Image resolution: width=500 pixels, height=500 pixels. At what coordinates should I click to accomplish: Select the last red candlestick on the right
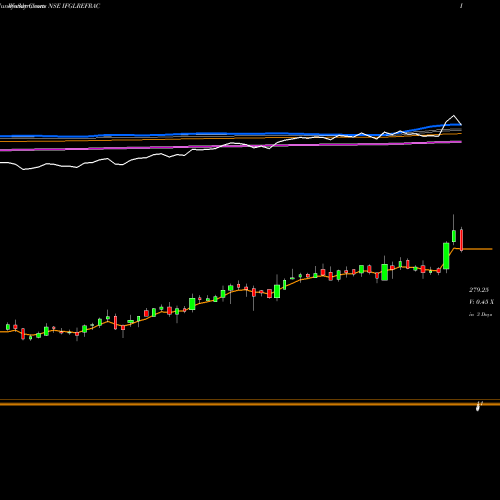(x=461, y=240)
